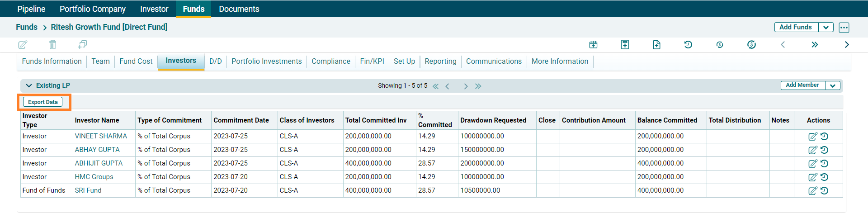Click the Export Data button
Image resolution: width=868 pixels, height=213 pixels.
(43, 102)
